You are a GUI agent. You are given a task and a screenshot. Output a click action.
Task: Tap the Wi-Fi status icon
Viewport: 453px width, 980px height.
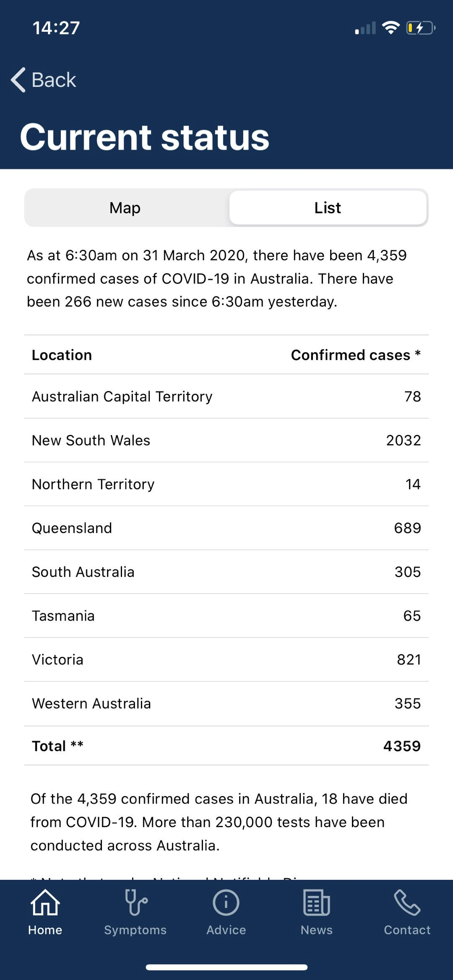pyautogui.click(x=391, y=28)
